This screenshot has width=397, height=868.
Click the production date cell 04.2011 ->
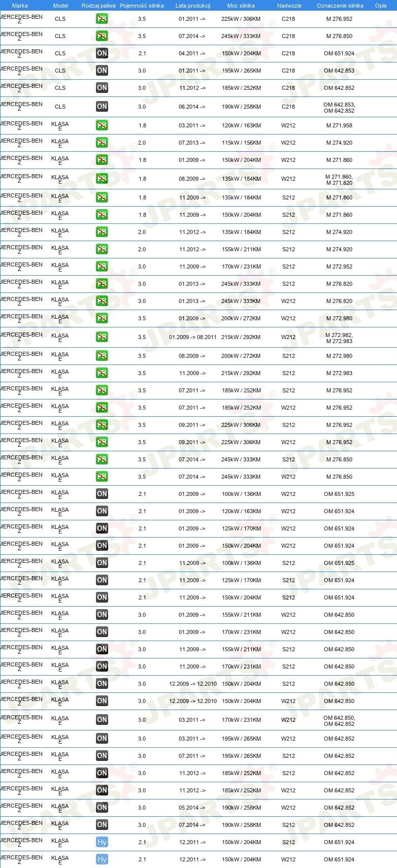point(192,53)
